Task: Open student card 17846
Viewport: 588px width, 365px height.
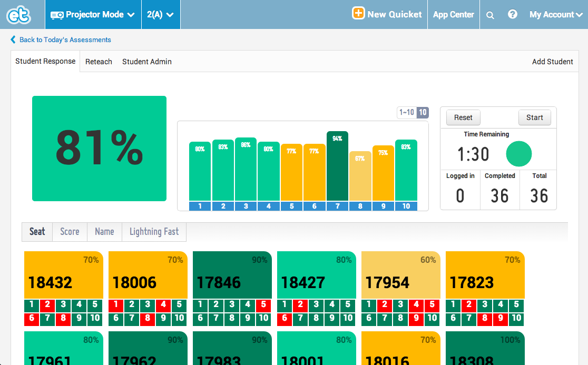Action: pyautogui.click(x=232, y=275)
